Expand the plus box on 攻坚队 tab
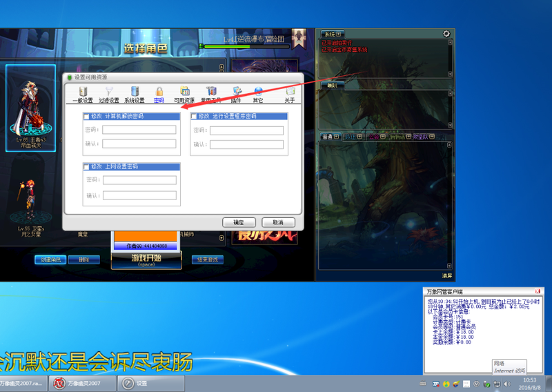 tap(432, 137)
